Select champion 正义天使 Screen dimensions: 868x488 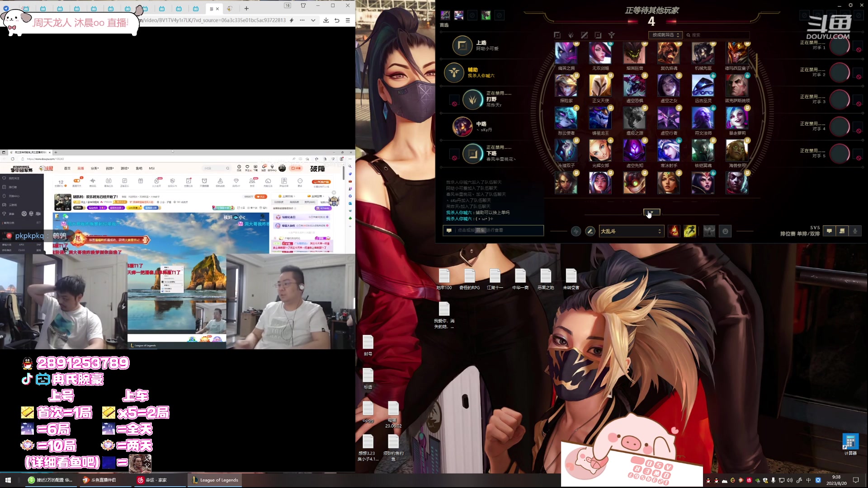click(x=600, y=85)
